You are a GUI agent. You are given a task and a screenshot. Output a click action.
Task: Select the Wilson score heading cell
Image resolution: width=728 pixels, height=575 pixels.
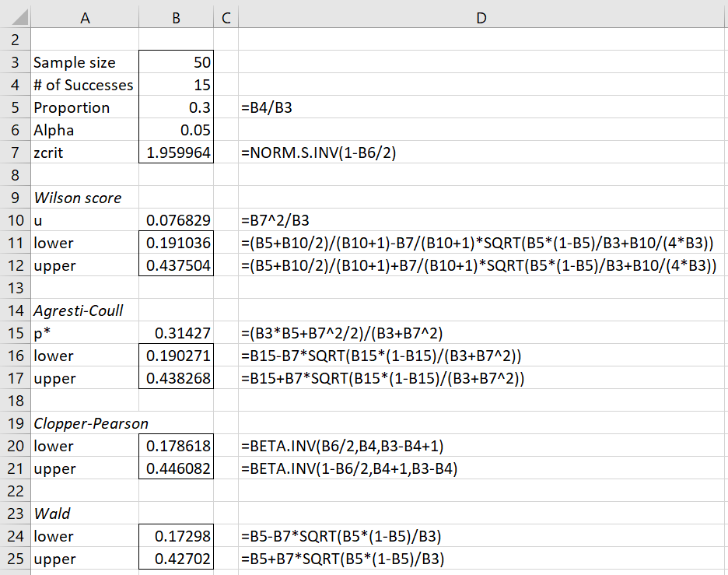point(85,198)
